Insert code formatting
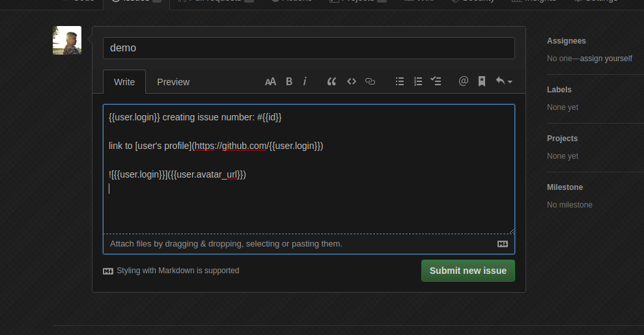The image size is (644, 335). point(352,81)
